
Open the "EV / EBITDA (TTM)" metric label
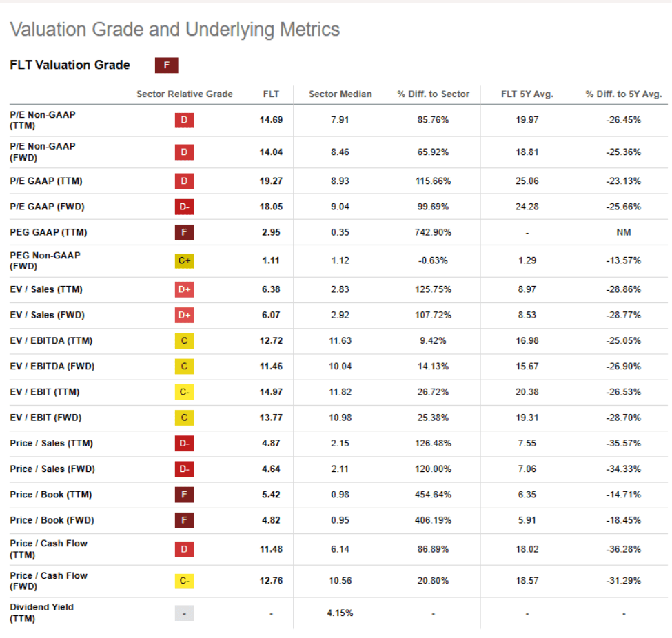[51, 340]
